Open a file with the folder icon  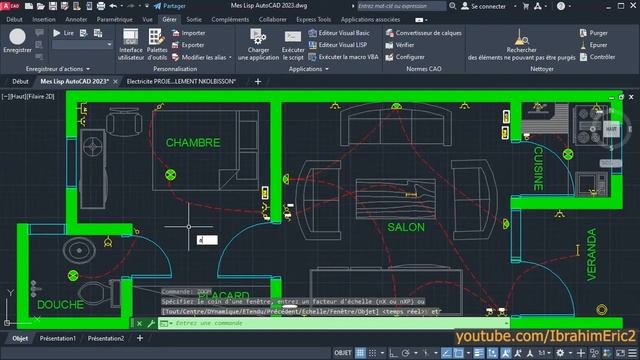(x=41, y=6)
